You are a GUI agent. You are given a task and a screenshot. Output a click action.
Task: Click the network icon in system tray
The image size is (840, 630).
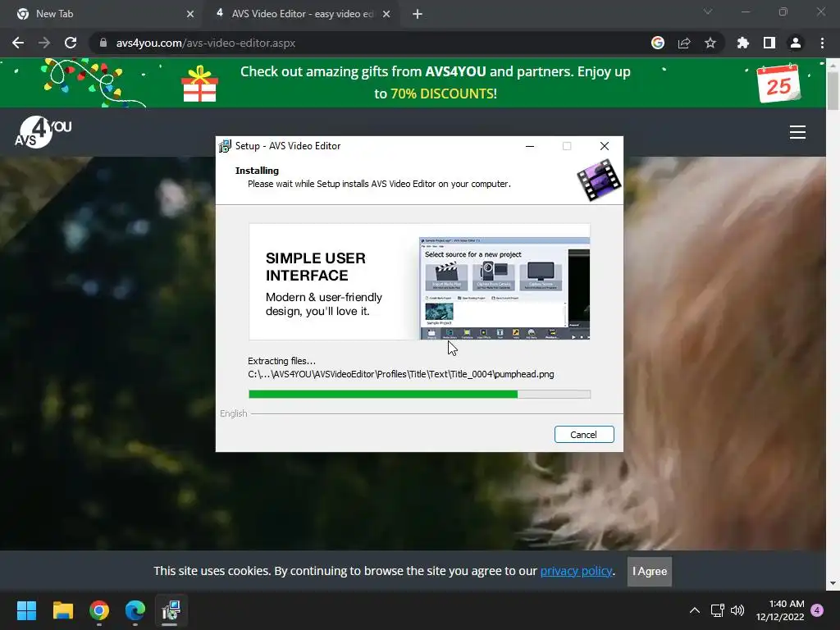point(717,610)
